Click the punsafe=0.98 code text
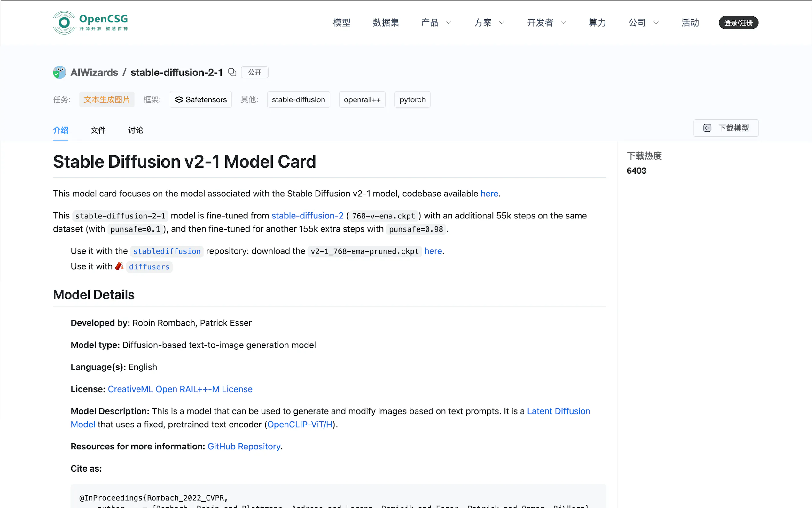812x508 pixels. [x=416, y=229]
